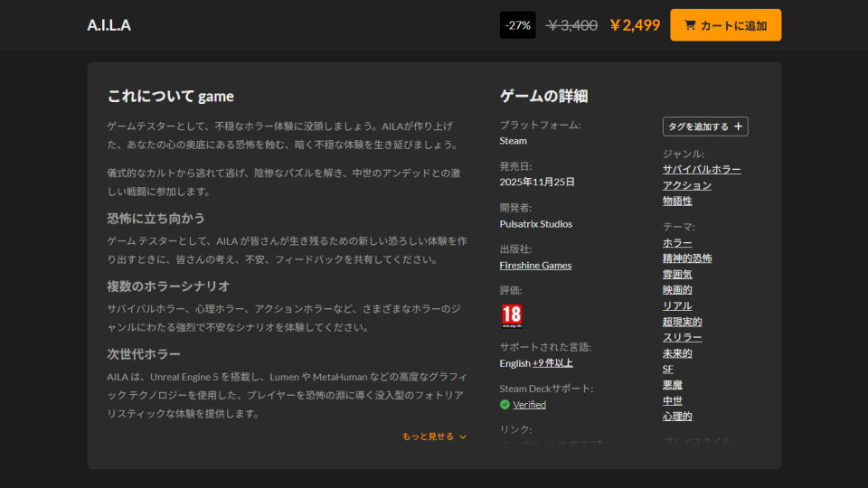Click the 次世代ホラー subheading
This screenshot has height=488, width=868.
(x=144, y=354)
